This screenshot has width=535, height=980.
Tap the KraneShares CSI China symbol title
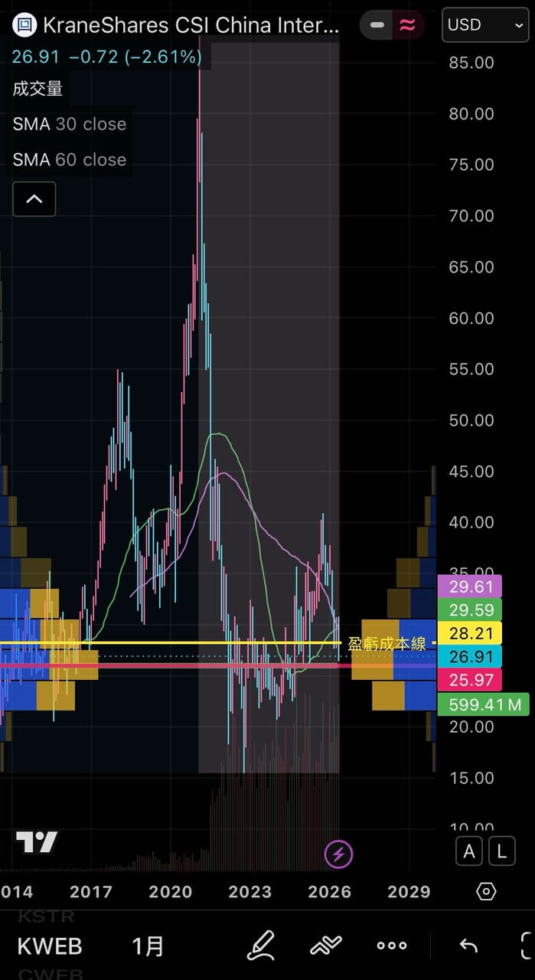(191, 25)
